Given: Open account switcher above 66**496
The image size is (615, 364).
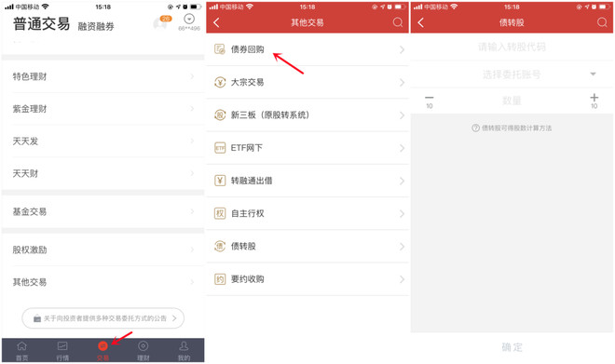Looking at the screenshot, I should coord(189,19).
